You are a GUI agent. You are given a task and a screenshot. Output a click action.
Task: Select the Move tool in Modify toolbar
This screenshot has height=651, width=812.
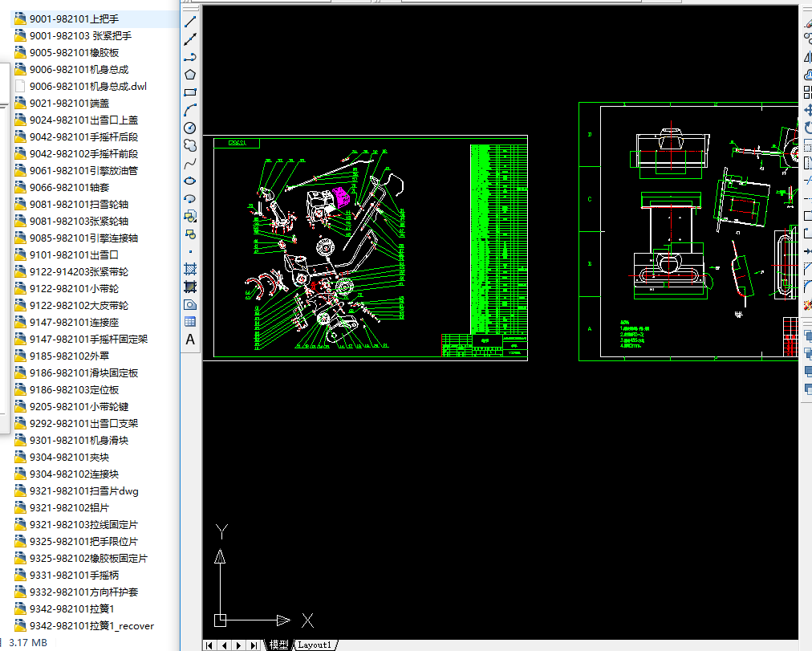click(808, 110)
